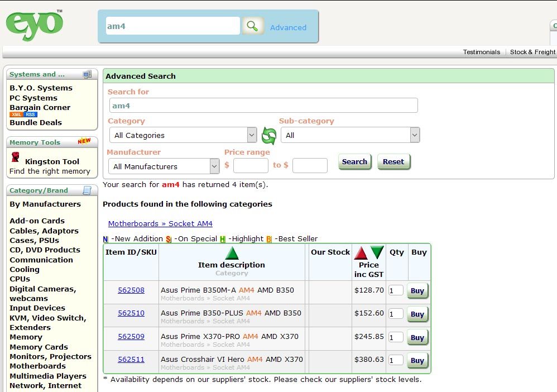
Task: Click quantity field for Asus Prime X370-PRO
Action: (x=396, y=337)
